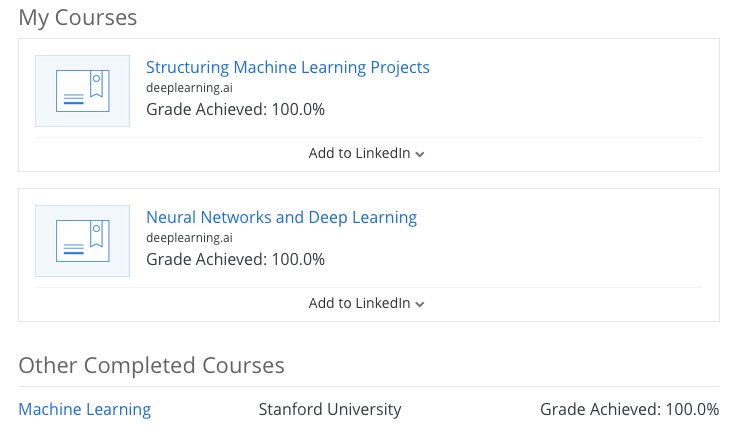Click the chevron arrow in the Structuring Projects card
748x445 pixels.
(420, 154)
